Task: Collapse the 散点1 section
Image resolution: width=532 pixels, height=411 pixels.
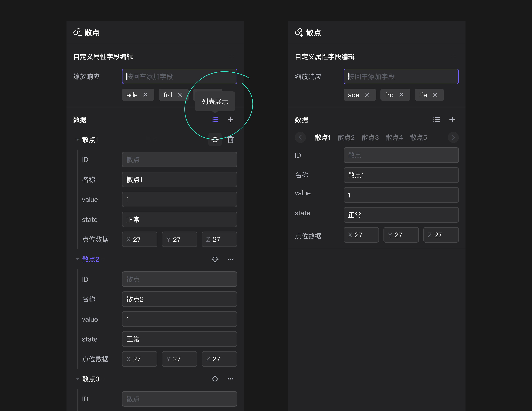Action: click(x=77, y=140)
